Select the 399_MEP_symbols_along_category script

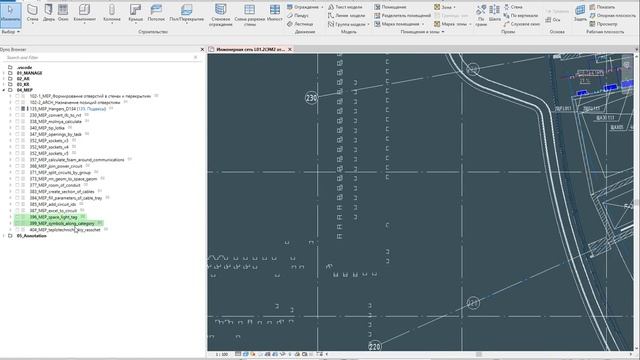point(62,224)
